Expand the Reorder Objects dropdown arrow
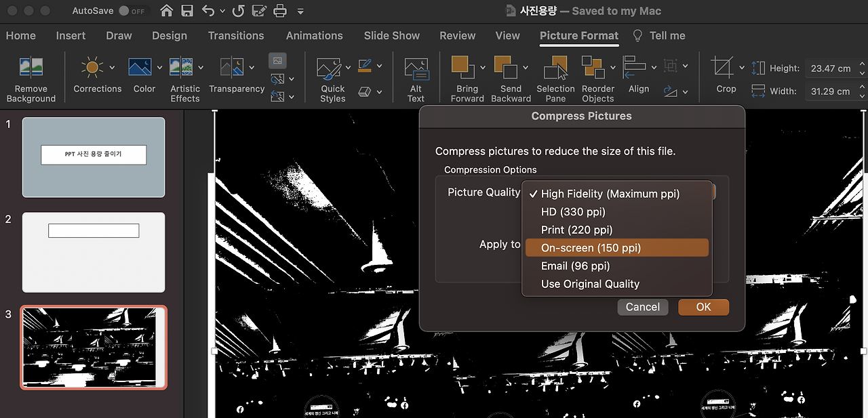This screenshot has height=418, width=868. [613, 67]
